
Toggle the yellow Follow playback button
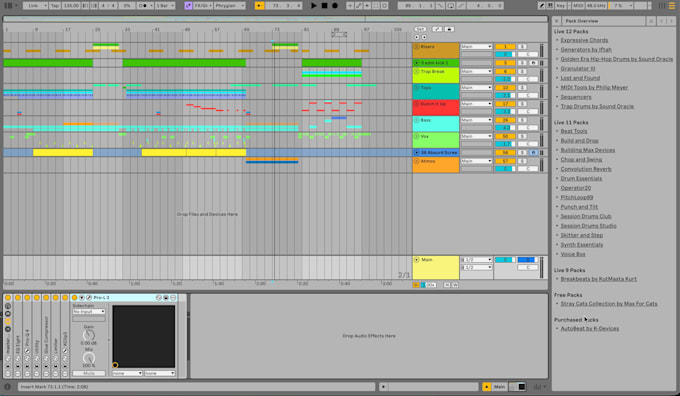pyautogui.click(x=259, y=6)
